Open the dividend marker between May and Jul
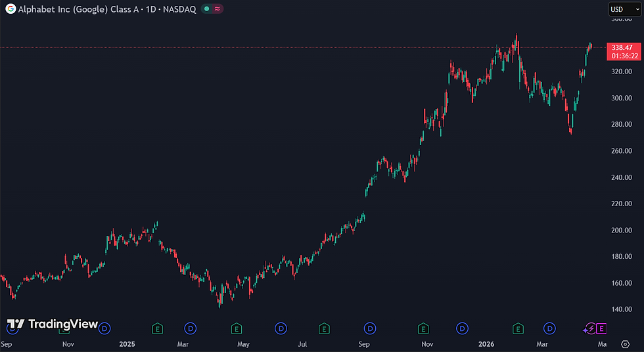Viewport: 644px width, 352px height. [x=281, y=328]
